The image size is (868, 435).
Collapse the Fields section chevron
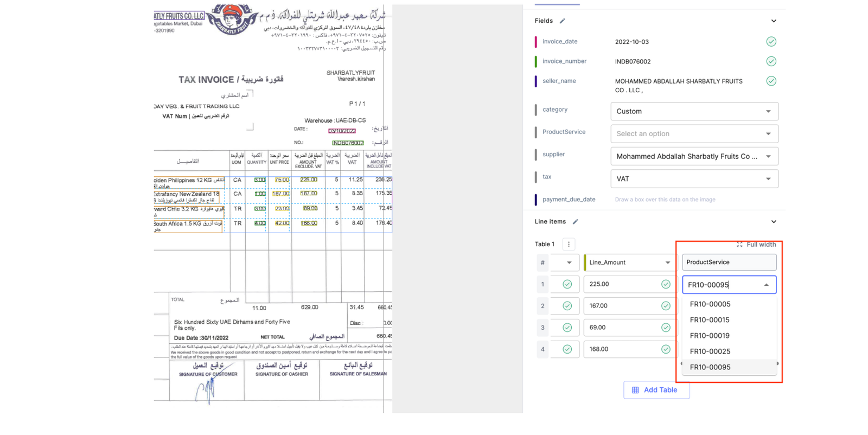click(x=774, y=21)
